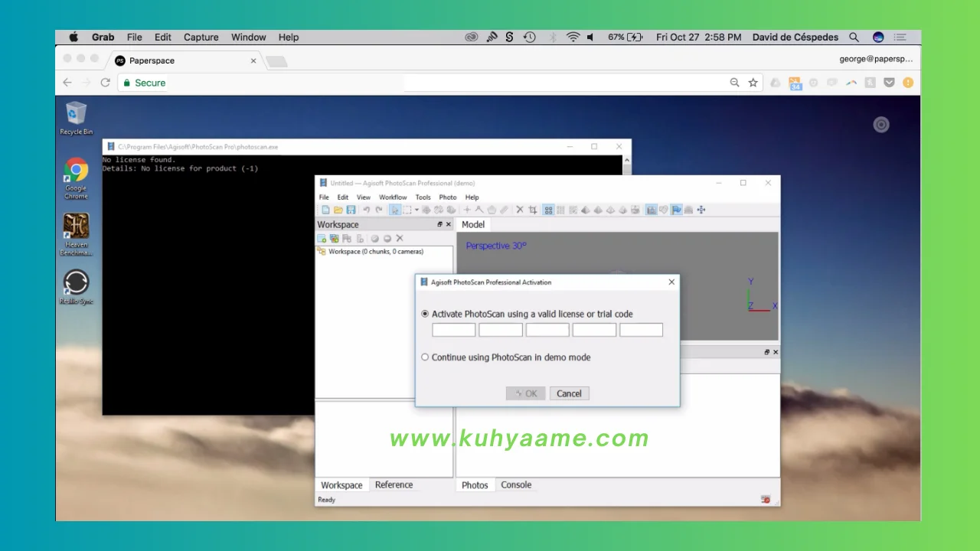Click the zoom magnifier in the address bar
Screen dimensions: 980x551
pos(734,83)
